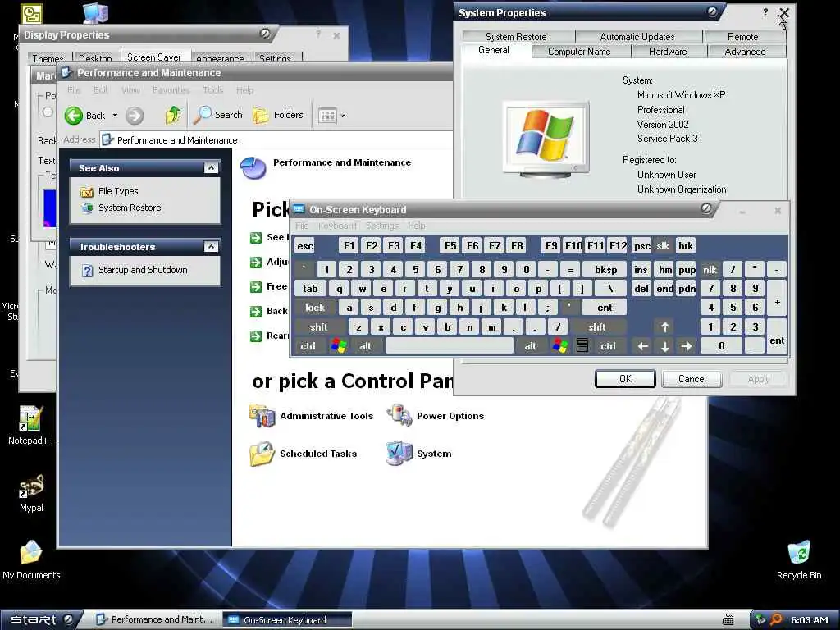Viewport: 840px width, 630px height.
Task: Switch to Performance and Maintenance taskbar button
Action: coord(155,620)
